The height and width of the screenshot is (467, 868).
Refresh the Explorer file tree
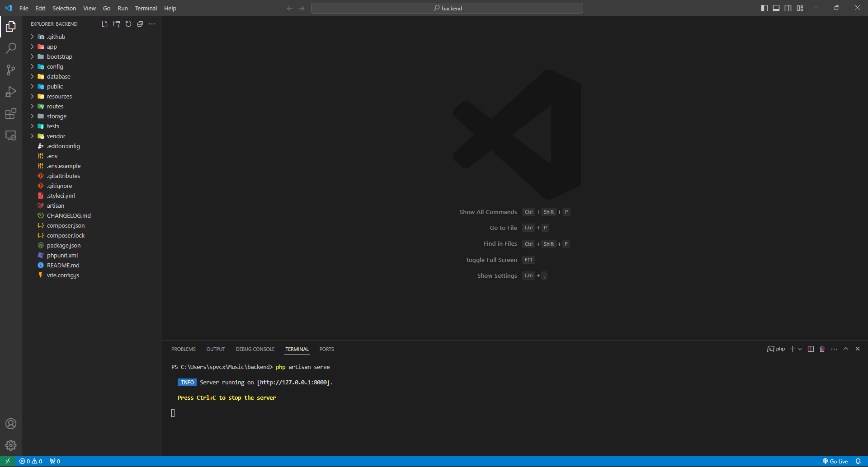click(128, 24)
